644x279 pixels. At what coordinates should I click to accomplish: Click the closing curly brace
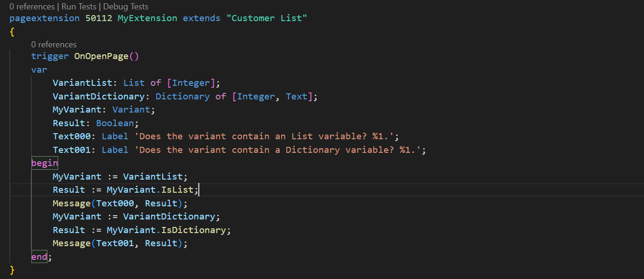click(x=12, y=271)
